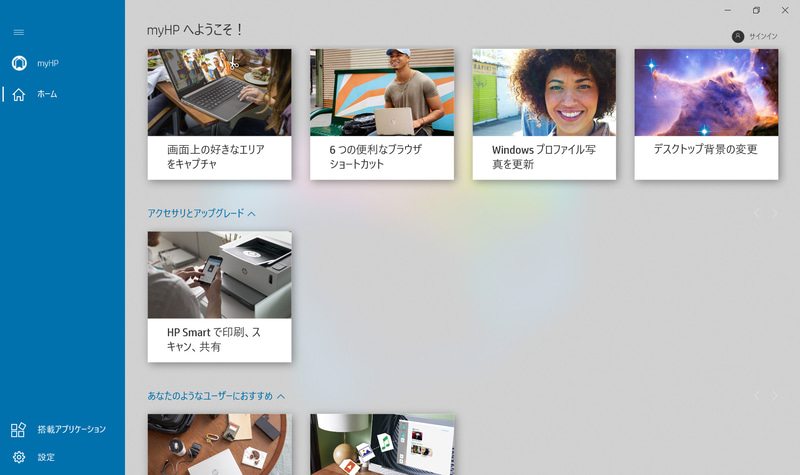
Task: Click the Windows プロファイル写真を更新 title text
Action: [x=544, y=157]
